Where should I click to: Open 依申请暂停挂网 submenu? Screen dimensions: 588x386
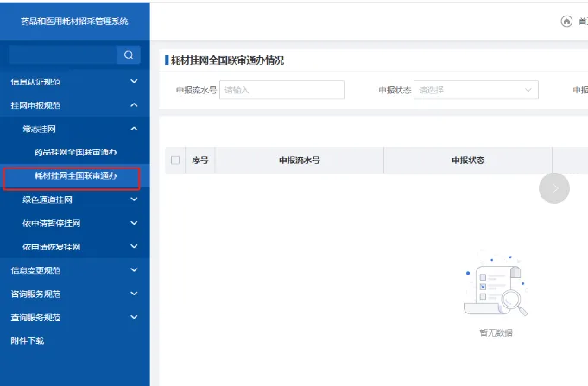(x=75, y=223)
